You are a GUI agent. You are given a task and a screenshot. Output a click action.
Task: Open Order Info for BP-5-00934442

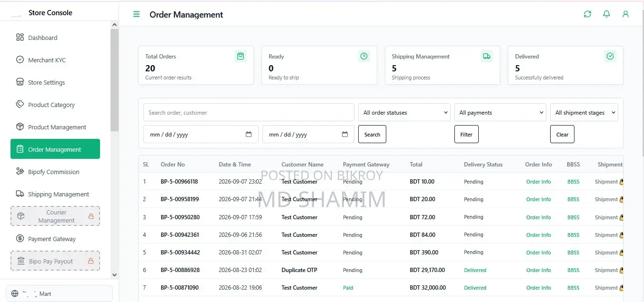(x=538, y=253)
